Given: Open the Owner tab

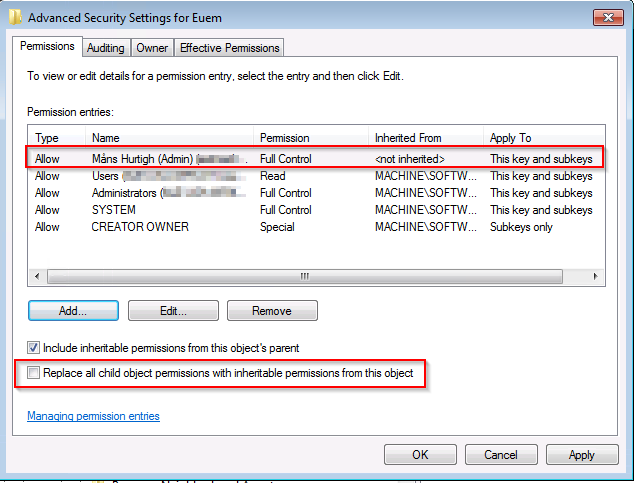Looking at the screenshot, I should pos(152,48).
